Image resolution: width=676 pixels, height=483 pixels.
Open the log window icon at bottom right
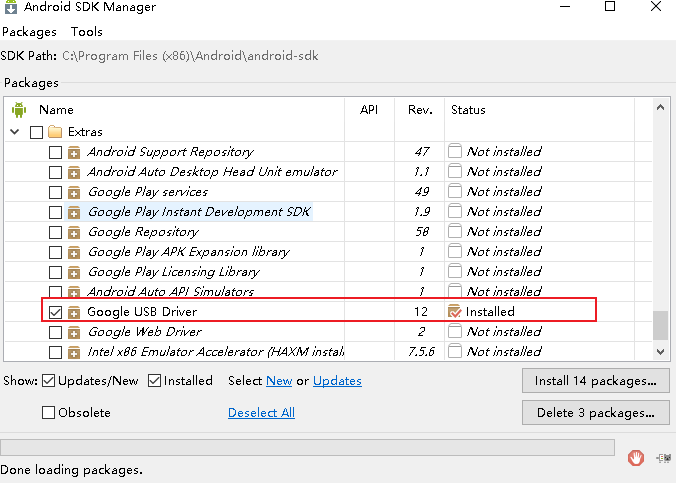pos(663,458)
